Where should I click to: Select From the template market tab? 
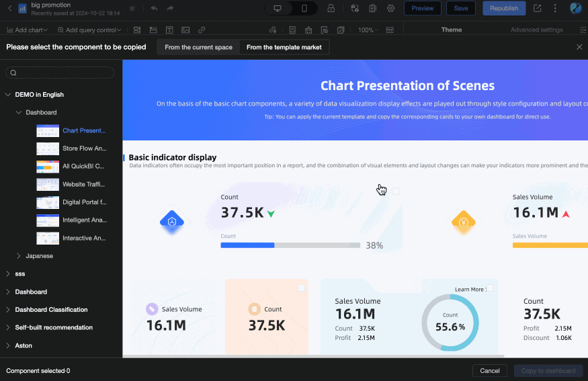coord(284,47)
